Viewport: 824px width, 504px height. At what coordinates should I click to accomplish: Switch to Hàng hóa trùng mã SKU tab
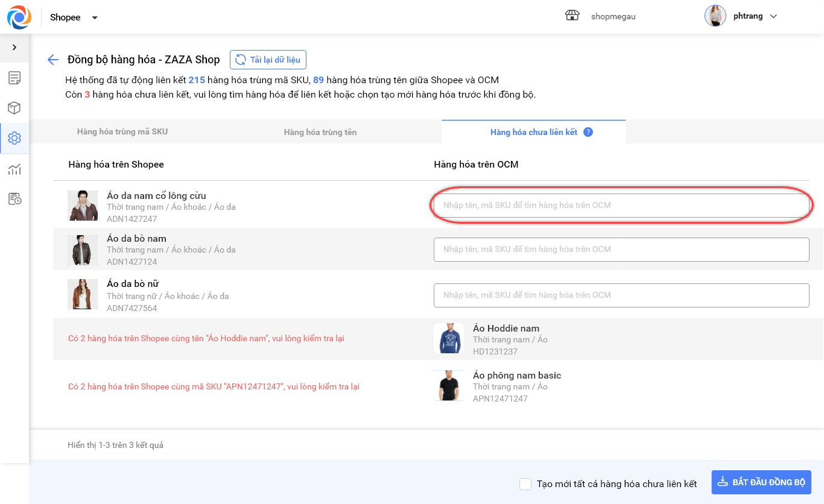point(122,131)
